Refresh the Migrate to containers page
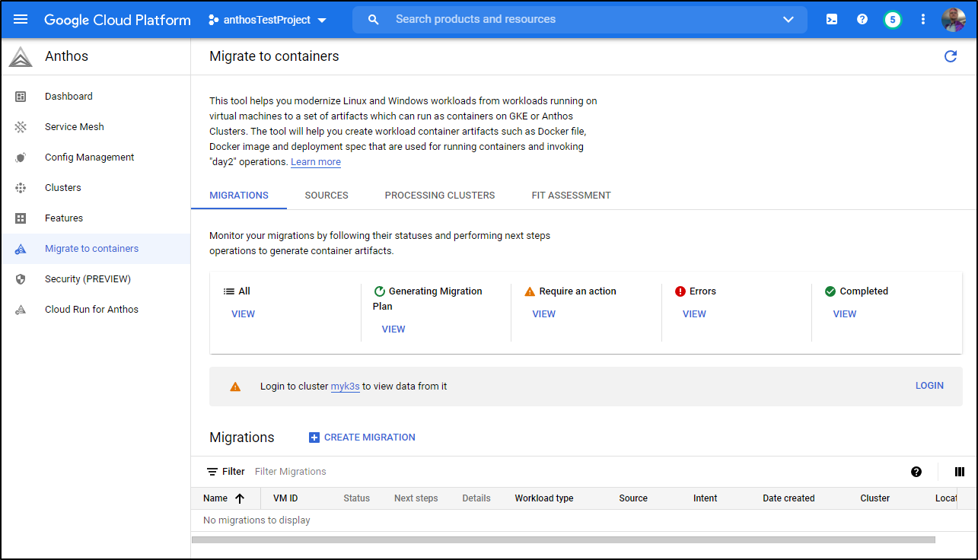 tap(951, 56)
